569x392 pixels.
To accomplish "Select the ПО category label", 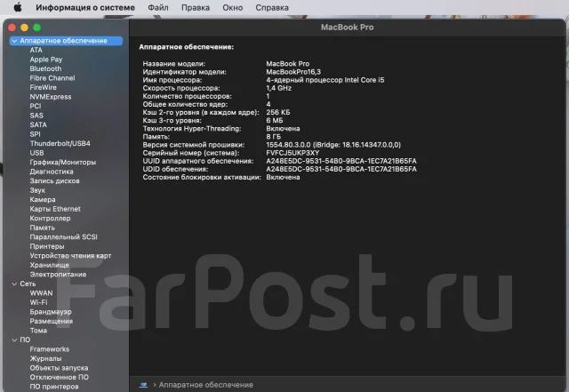I will coord(25,340).
